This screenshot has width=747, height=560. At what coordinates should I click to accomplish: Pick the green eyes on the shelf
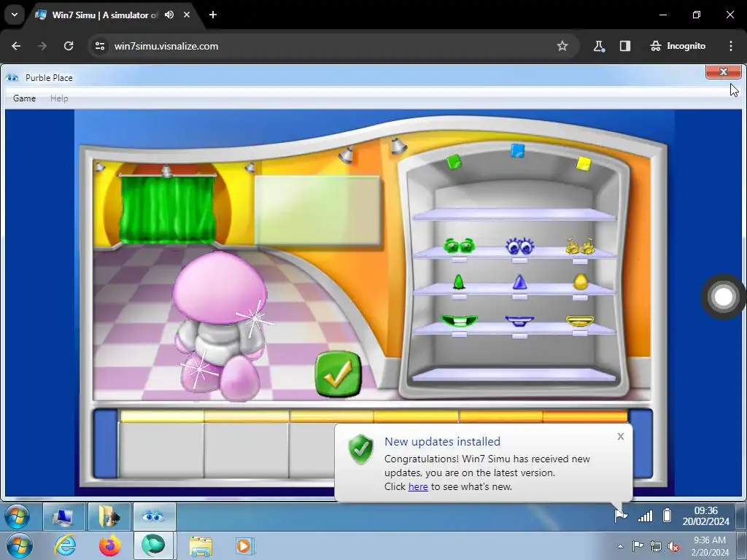coord(460,246)
